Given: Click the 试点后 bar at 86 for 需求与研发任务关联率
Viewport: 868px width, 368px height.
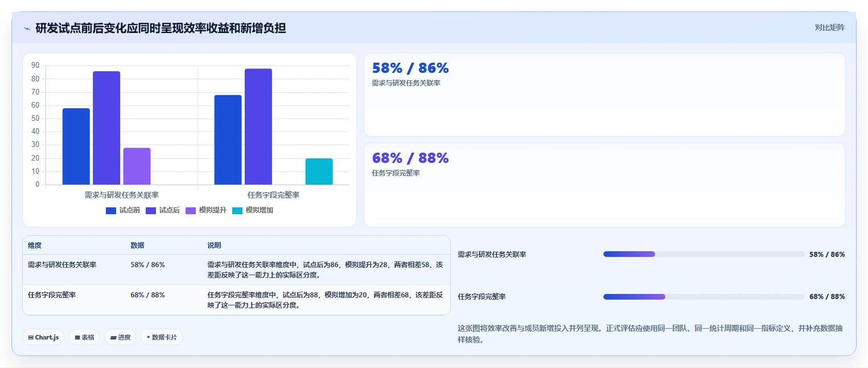Looking at the screenshot, I should pos(106,128).
